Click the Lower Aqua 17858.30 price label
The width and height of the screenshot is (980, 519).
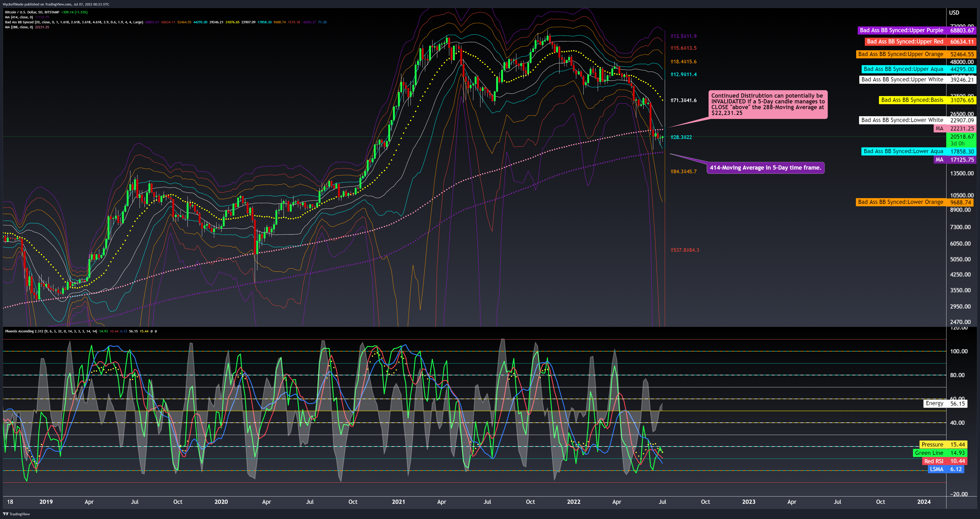[919, 151]
